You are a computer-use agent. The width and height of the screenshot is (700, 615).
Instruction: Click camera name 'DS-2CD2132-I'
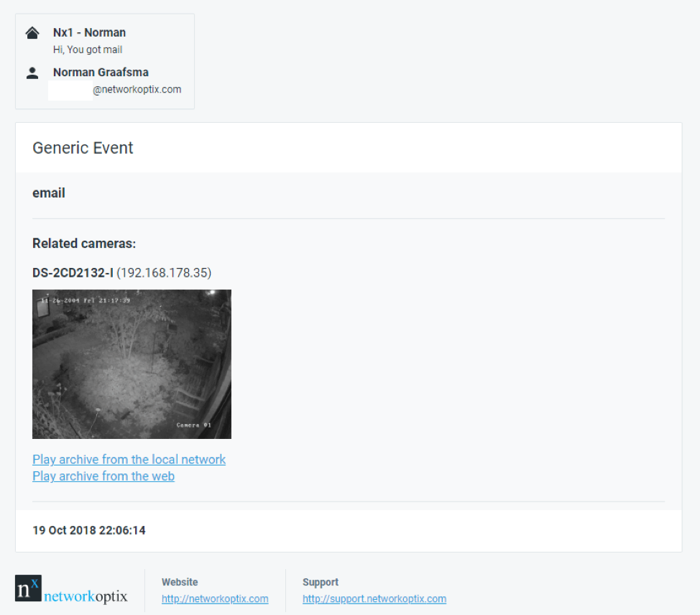73,273
